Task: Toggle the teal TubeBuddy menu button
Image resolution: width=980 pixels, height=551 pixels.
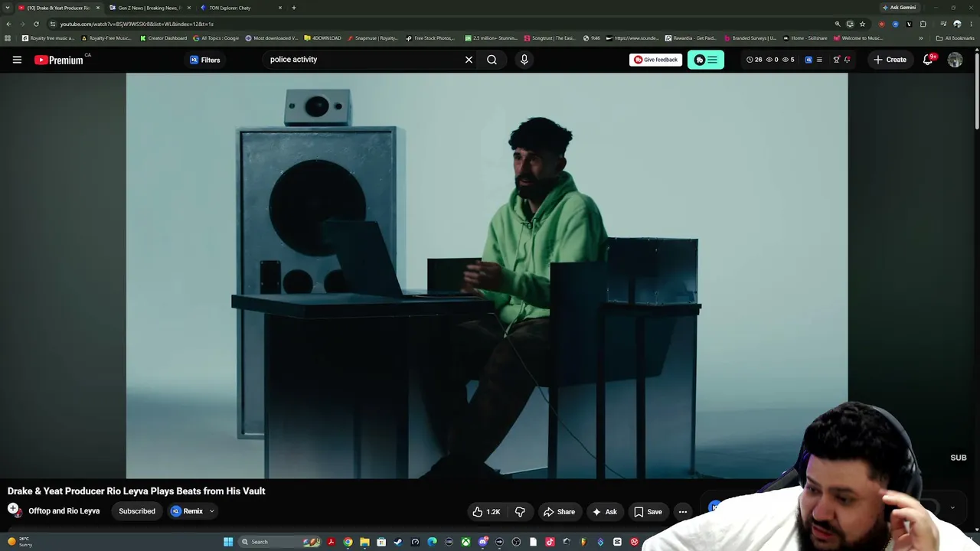Action: 706,60
